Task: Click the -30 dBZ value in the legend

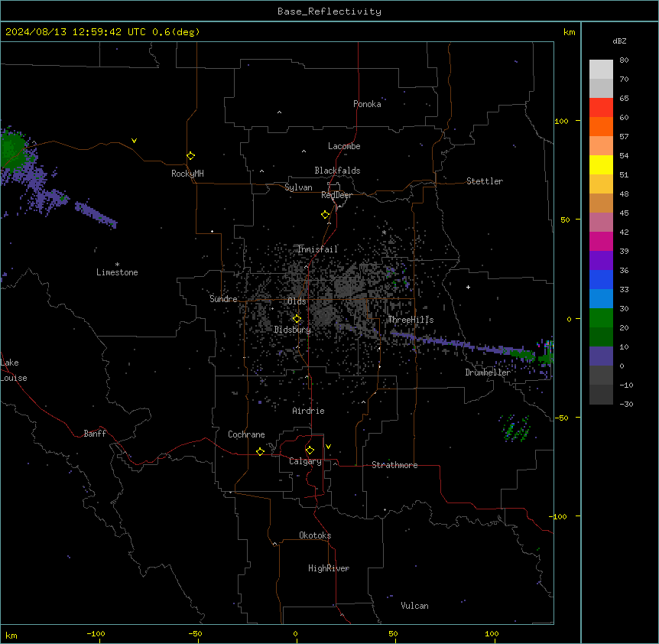Action: click(x=626, y=404)
